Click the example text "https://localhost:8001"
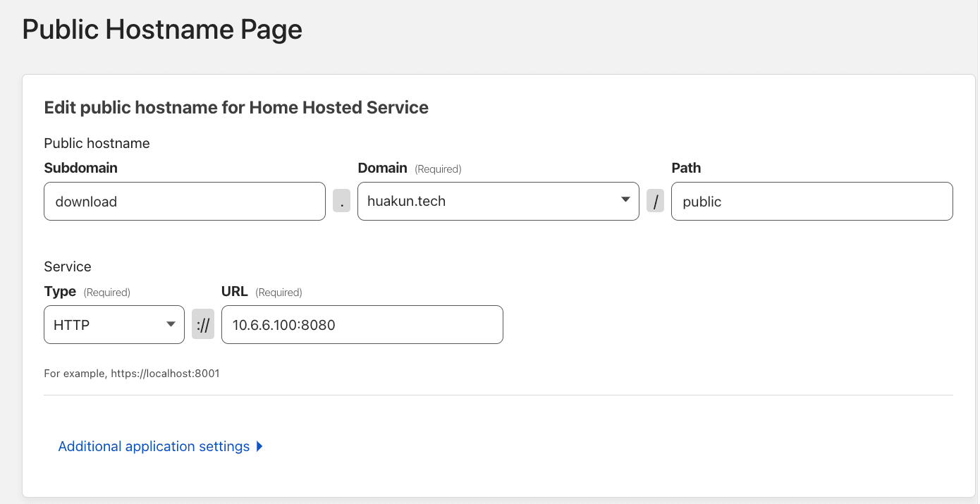980x504 pixels. (165, 374)
